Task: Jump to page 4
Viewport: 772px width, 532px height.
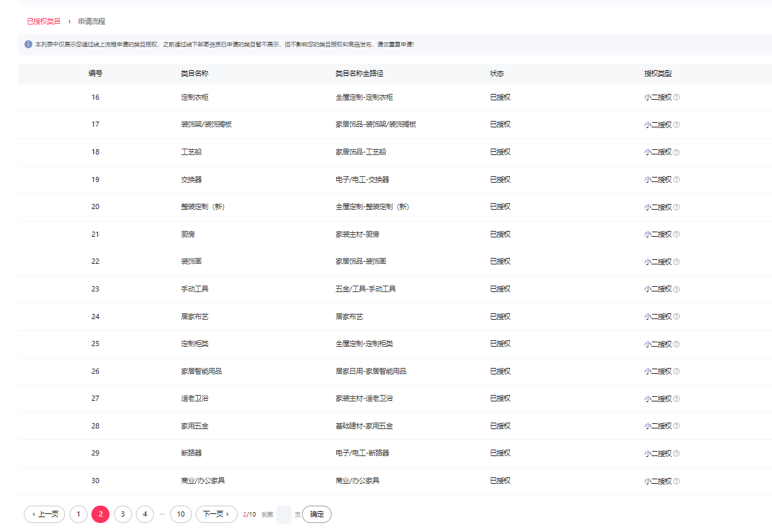Action: (x=145, y=514)
